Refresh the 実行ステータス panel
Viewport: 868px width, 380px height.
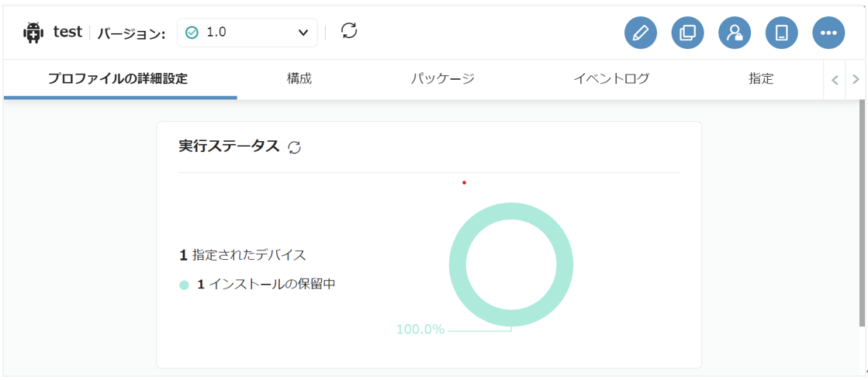click(295, 147)
